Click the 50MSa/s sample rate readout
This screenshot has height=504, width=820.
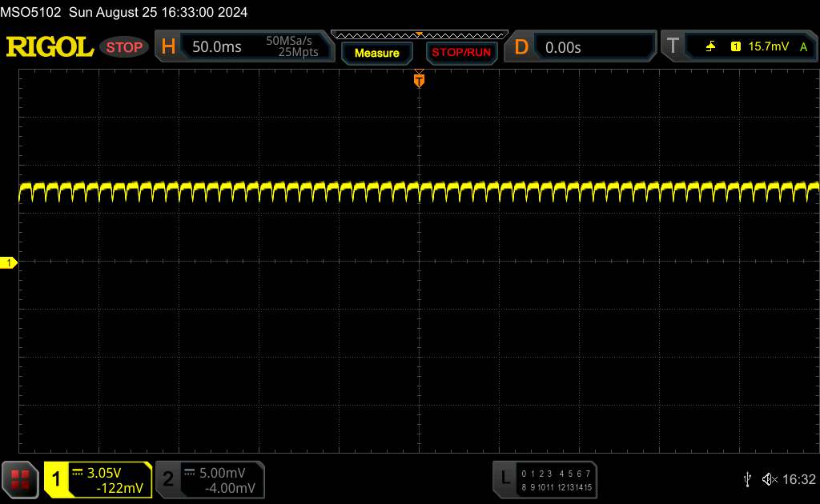[x=288, y=41]
